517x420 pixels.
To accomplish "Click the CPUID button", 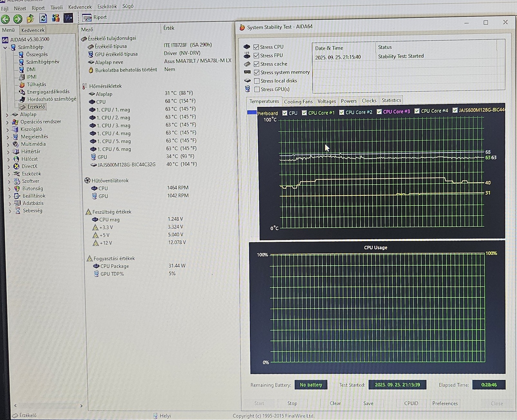I will point(411,403).
